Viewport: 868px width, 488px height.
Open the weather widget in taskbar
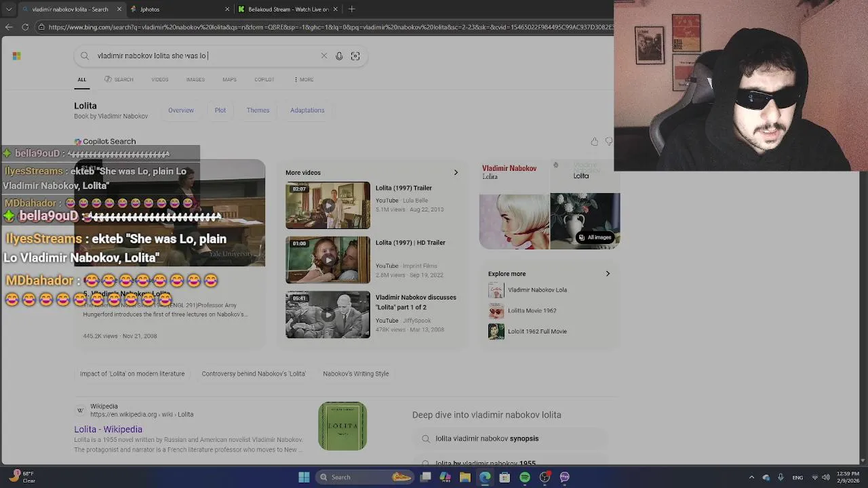tap(20, 477)
